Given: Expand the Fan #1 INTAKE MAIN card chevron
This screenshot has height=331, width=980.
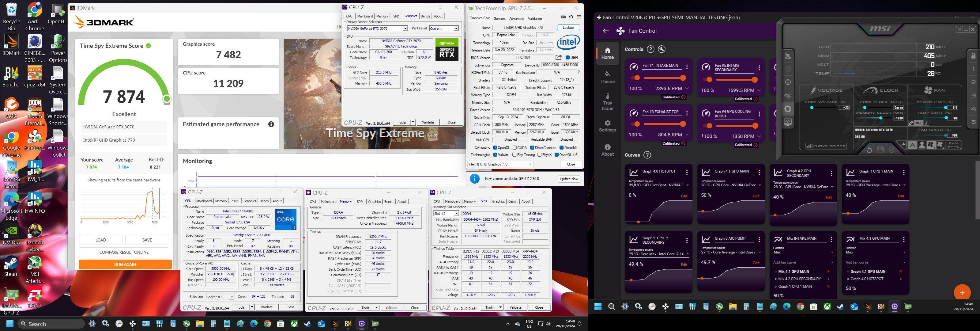Looking at the screenshot, I should coord(687,88).
